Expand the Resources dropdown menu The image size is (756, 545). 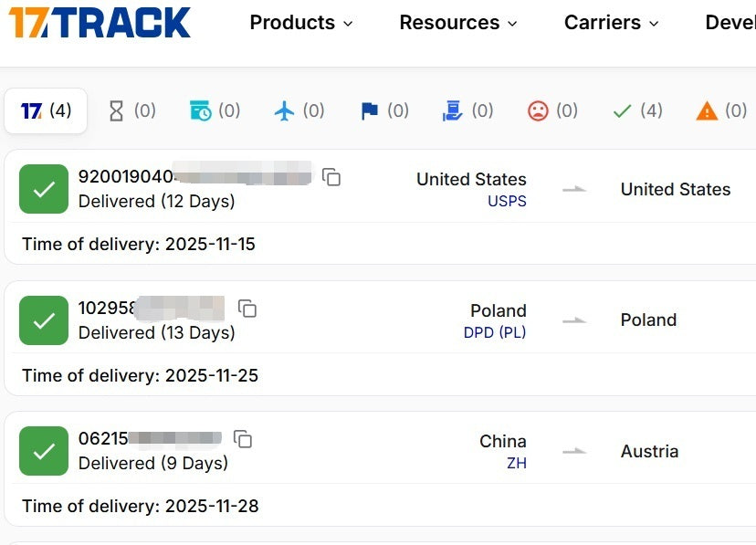click(458, 23)
